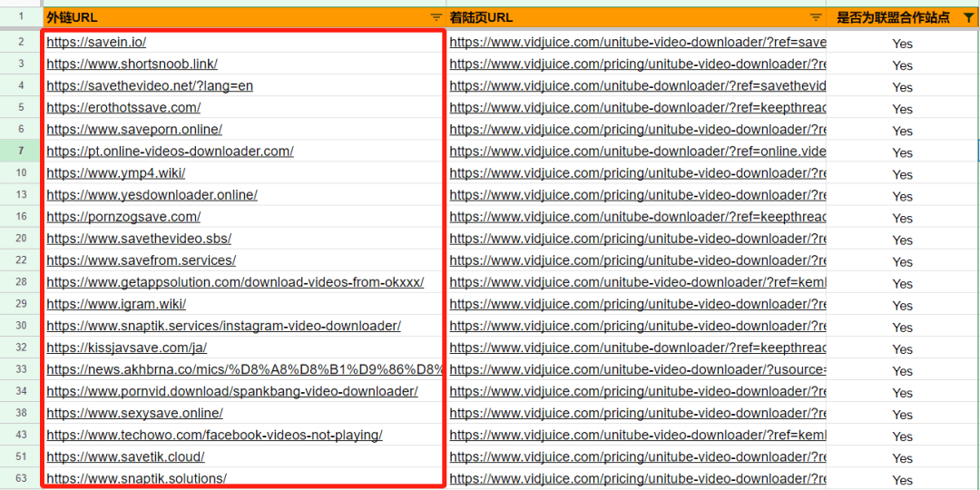Select the 是否为联盟合作站点 header cell
This screenshot has height=490, width=980.
click(x=903, y=17)
